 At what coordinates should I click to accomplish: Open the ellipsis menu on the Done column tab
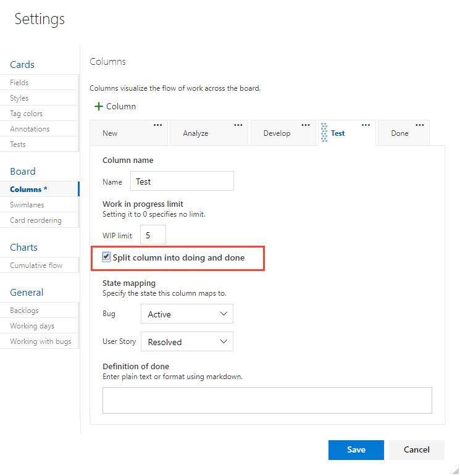[420, 125]
